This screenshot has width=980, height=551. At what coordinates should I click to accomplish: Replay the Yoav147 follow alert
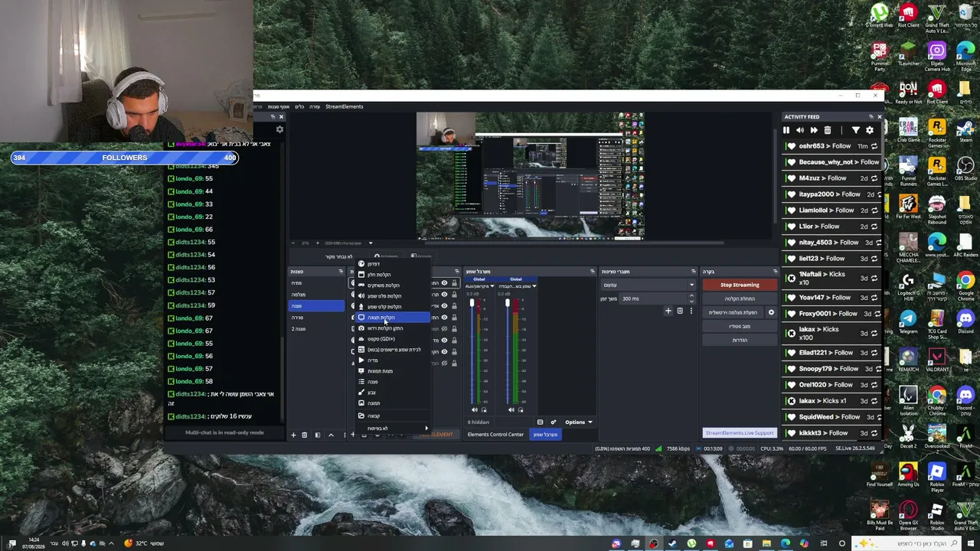click(874, 298)
